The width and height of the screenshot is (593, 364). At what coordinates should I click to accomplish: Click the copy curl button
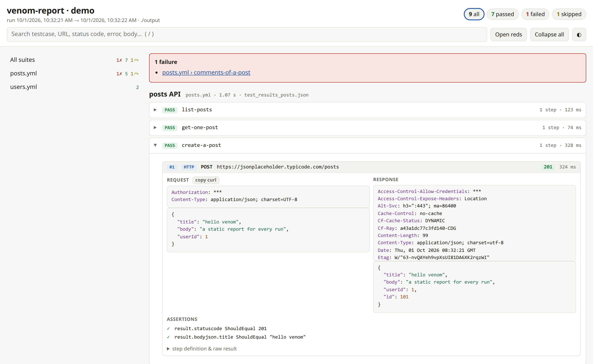206,180
